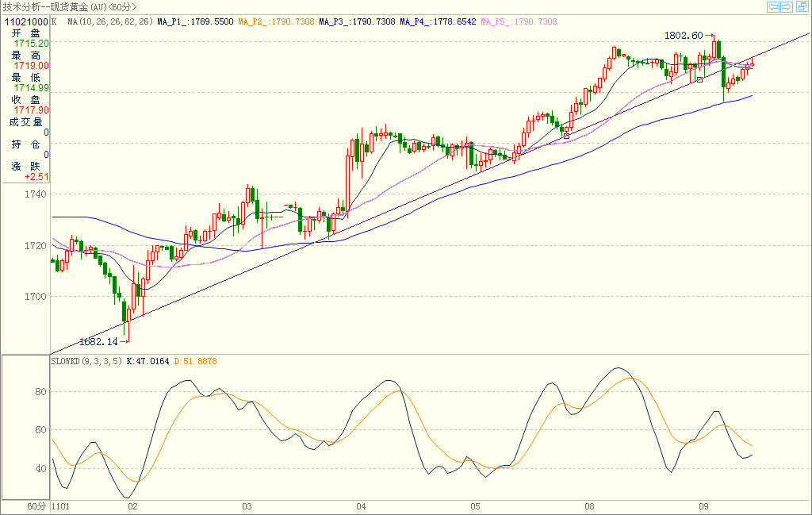Click the timestamp 11021000
This screenshot has height=515, width=812.
coord(26,21)
